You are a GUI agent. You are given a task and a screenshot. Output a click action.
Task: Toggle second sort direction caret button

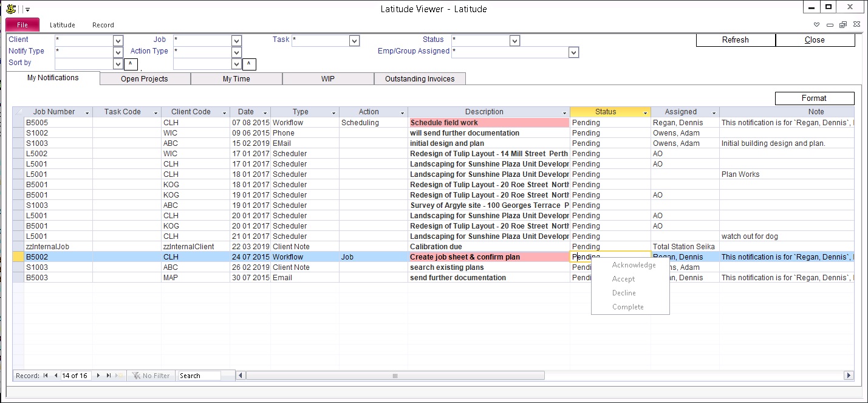pos(249,64)
